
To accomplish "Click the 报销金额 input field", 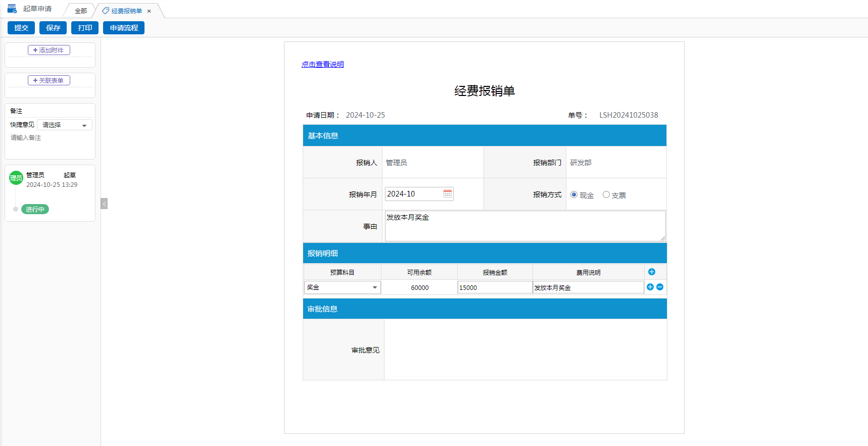I will (x=494, y=287).
